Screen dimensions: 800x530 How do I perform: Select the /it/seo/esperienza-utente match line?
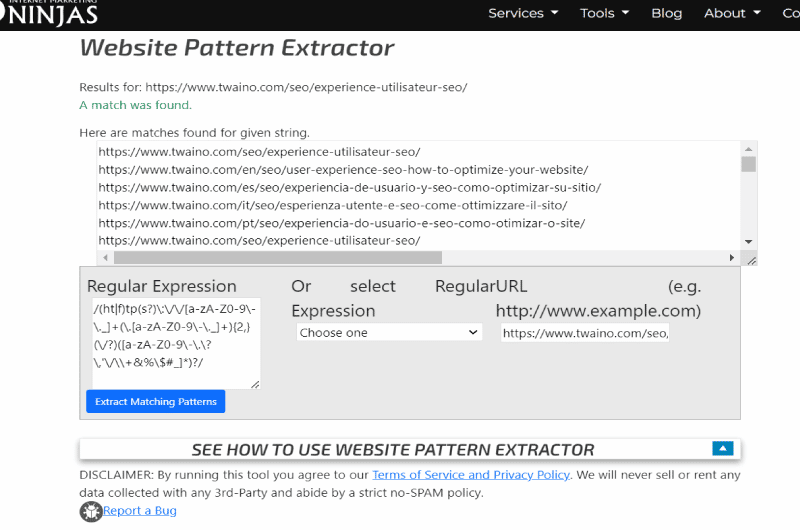pyautogui.click(x=333, y=205)
